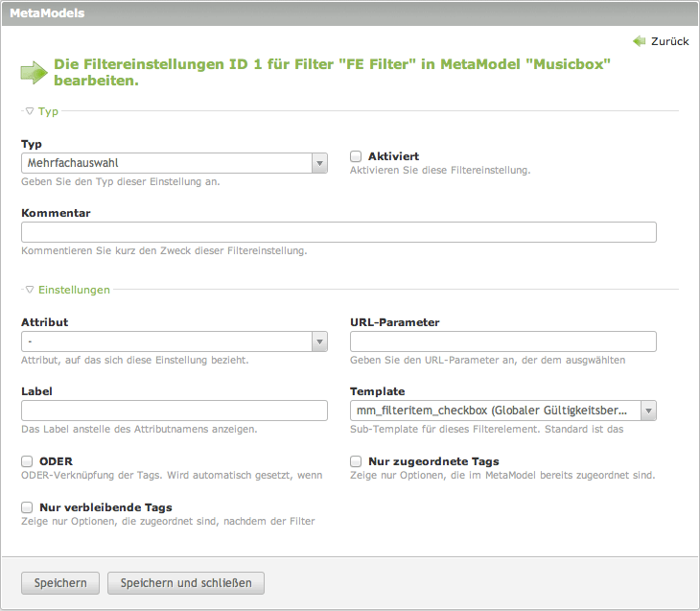The width and height of the screenshot is (700, 611).
Task: Click the large green arrow heading icon
Action: point(34,73)
